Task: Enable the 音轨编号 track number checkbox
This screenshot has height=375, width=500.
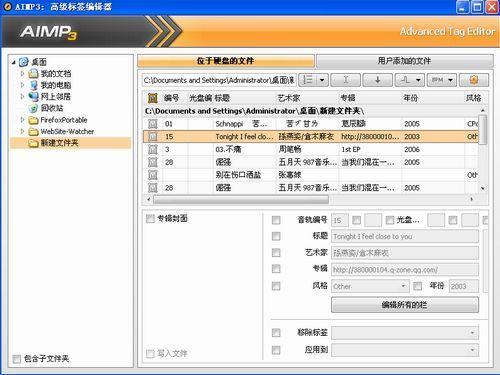Action: (276, 220)
